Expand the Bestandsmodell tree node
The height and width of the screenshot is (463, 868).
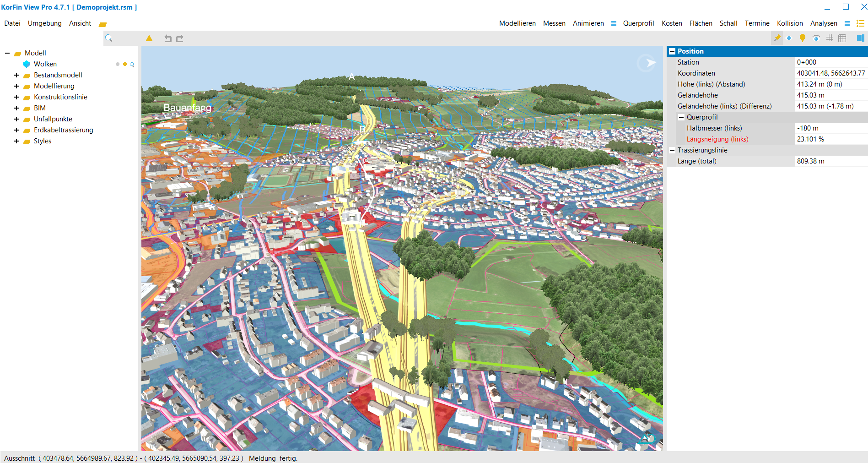pyautogui.click(x=16, y=75)
